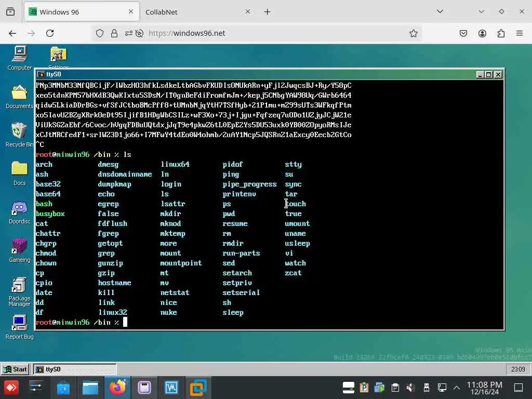This screenshot has width=532, height=399.
Task: Launch the Doordisc shortcut
Action: 19,212
